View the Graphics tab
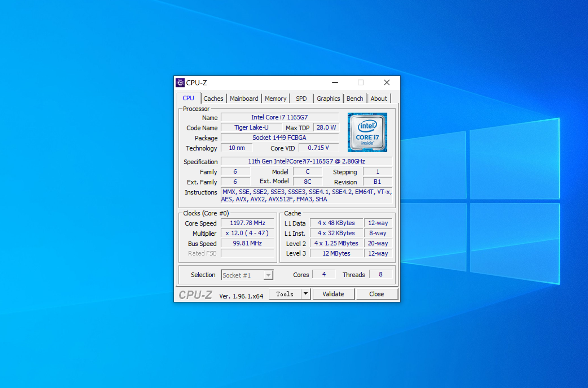This screenshot has height=388, width=588. [x=328, y=98]
